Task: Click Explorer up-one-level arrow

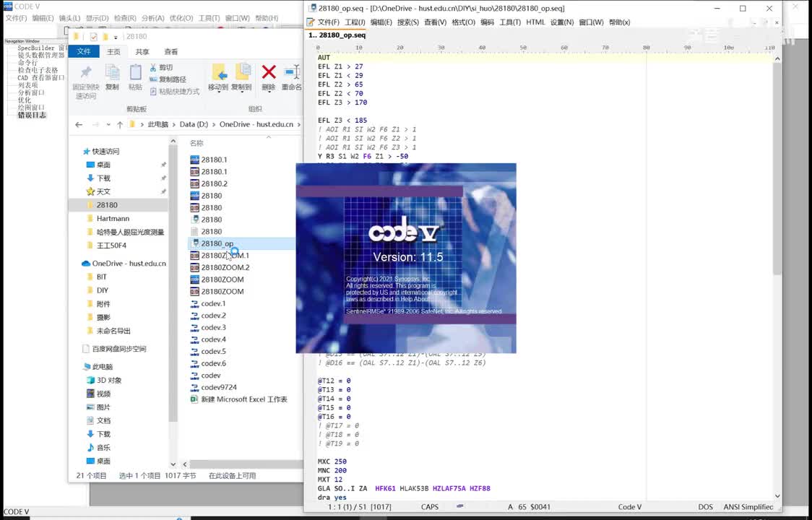Action: pos(120,124)
